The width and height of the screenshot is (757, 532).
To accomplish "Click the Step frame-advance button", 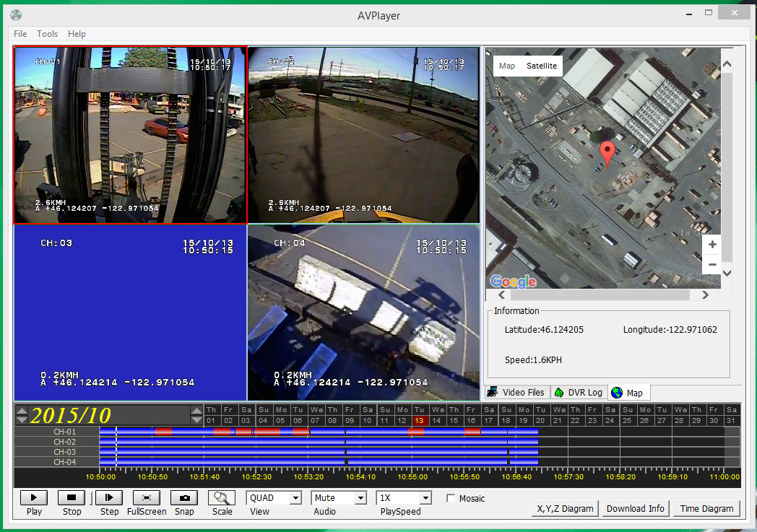I will click(x=109, y=497).
